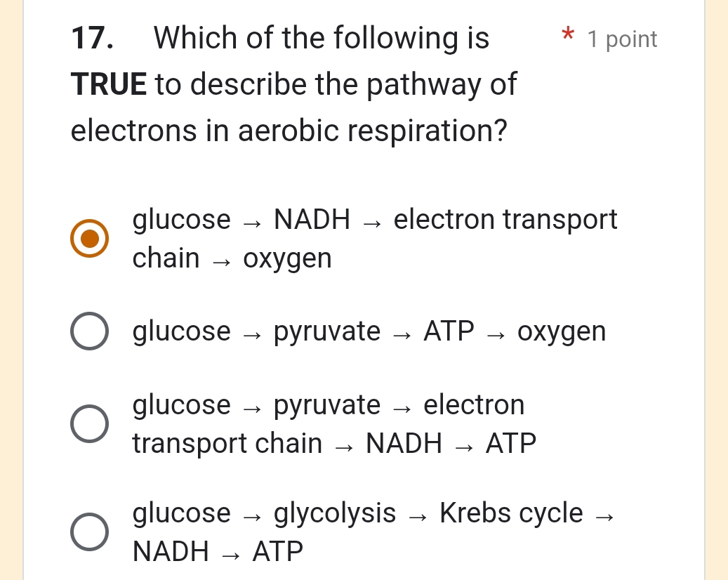Screen dimensions: 728x580
Task: Click the question number '17.'
Action: (x=88, y=38)
